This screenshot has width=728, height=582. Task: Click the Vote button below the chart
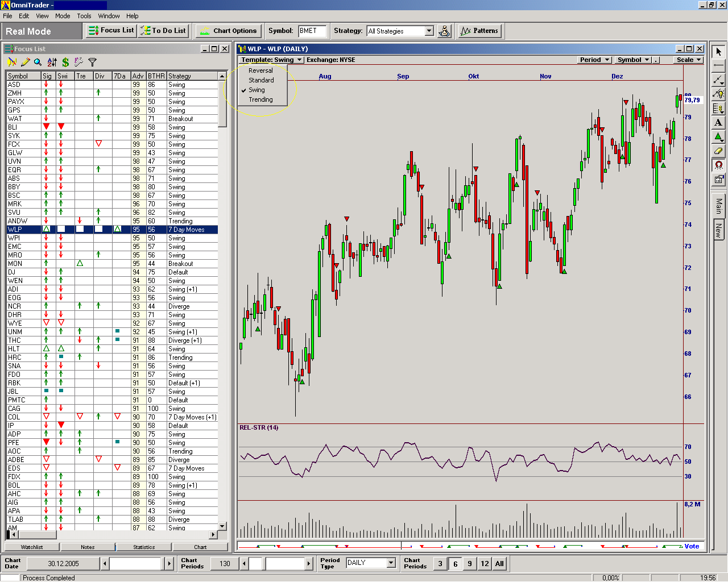click(692, 546)
